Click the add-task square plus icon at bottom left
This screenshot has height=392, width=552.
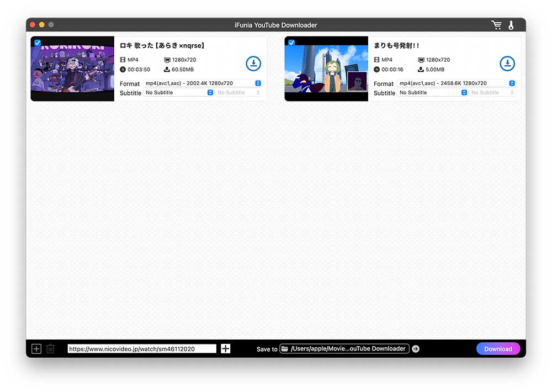pos(36,348)
